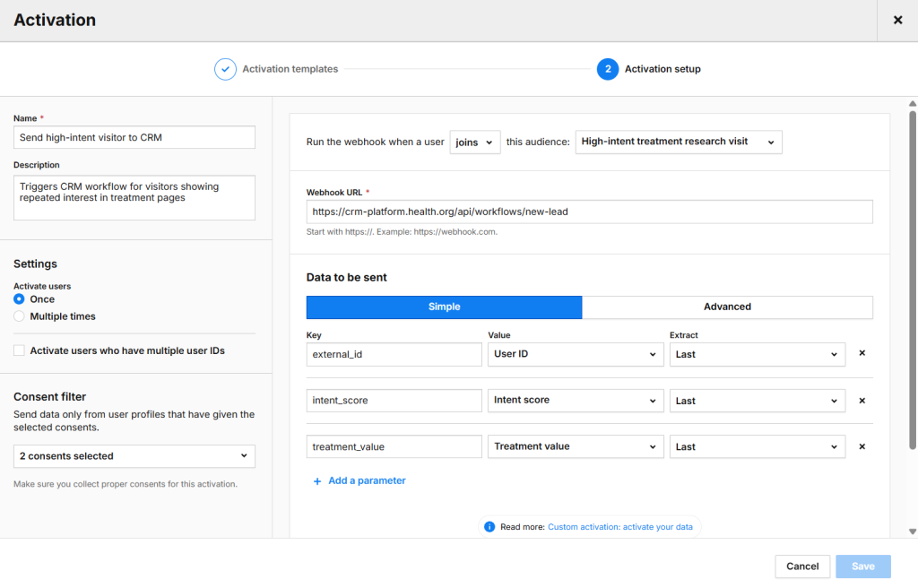
Task: Click the plus icon to add parameter
Action: pos(317,481)
